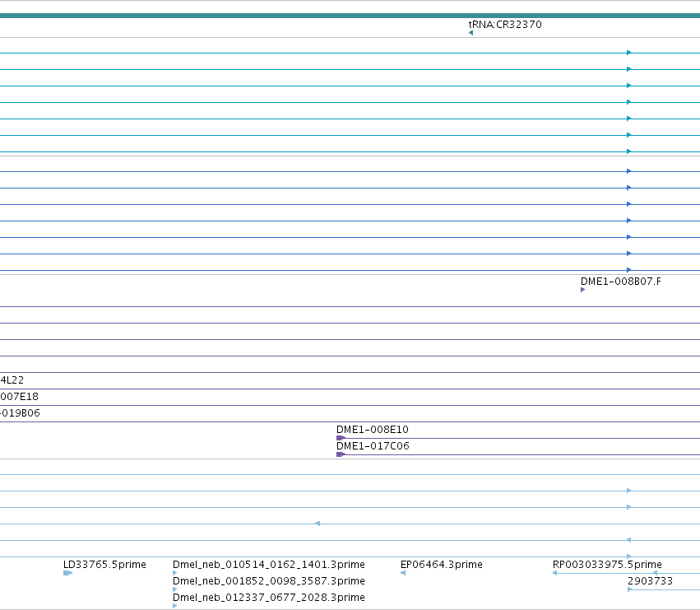Click the RP003033975.5prime left arrow glyph
The width and height of the screenshot is (700, 610).
pos(555,573)
